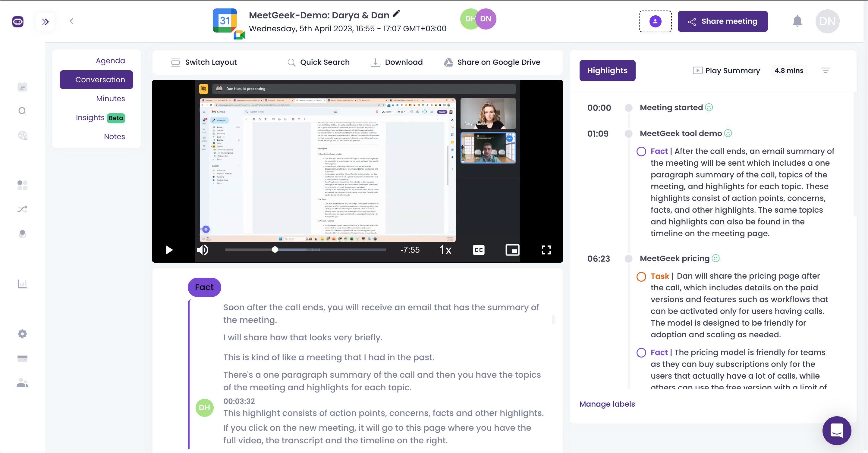The image size is (868, 453).
Task: Click the shuffle integrations icon in the sidebar
Action: 22,209
